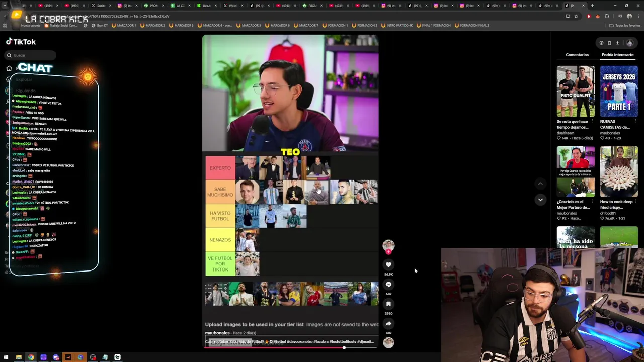Click the dualfiteam author name
This screenshot has width=644, height=362.
coord(566,133)
